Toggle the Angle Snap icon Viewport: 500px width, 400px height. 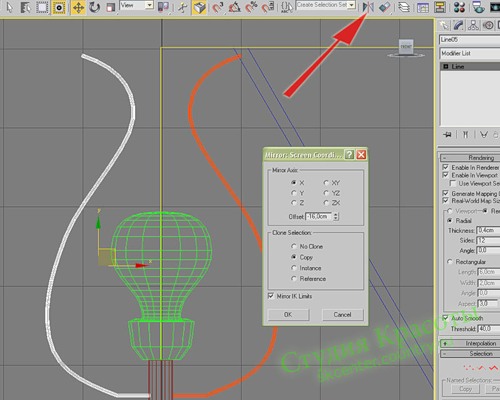pyautogui.click(x=235, y=7)
